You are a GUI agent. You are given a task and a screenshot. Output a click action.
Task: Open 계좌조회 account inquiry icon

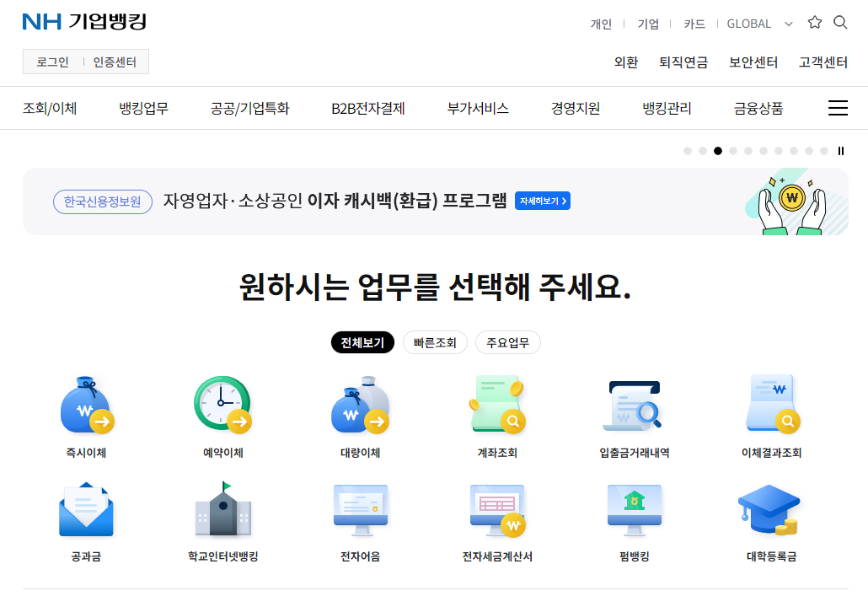pyautogui.click(x=496, y=404)
